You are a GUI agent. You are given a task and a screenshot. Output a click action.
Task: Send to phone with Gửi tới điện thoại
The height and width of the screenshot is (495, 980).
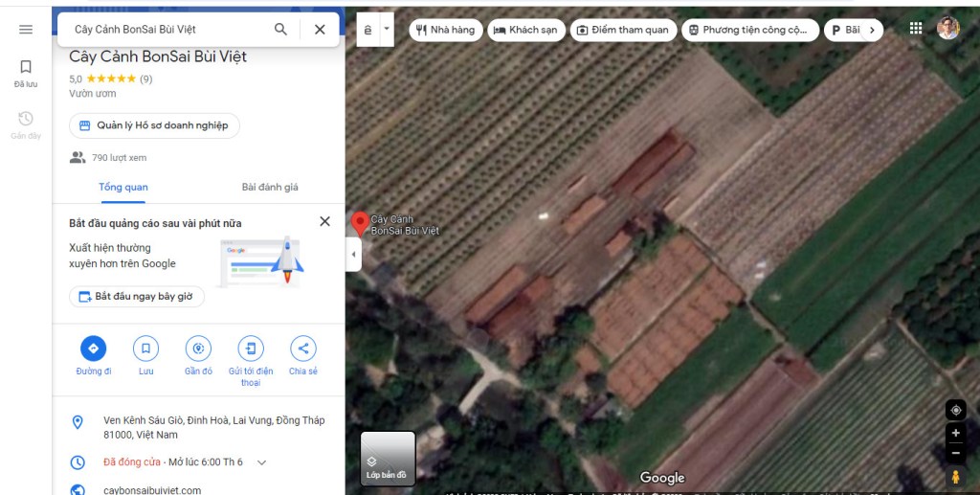(x=251, y=349)
